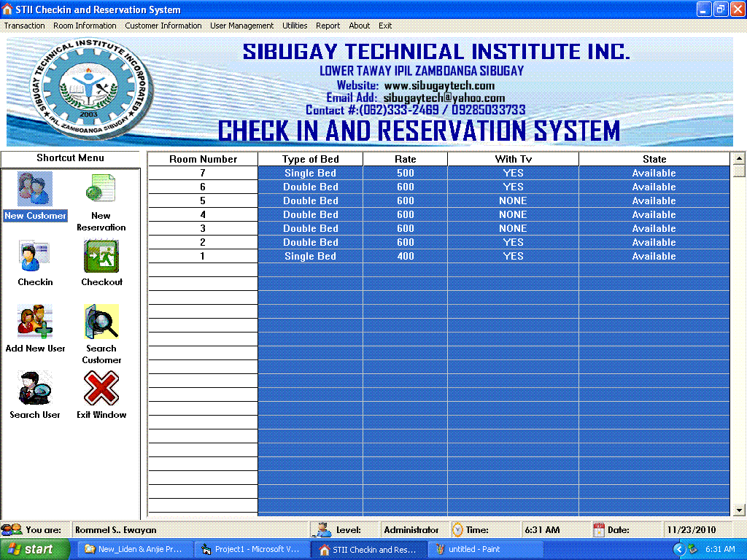Click the Exit menu item
The image size is (747, 560).
(x=385, y=26)
